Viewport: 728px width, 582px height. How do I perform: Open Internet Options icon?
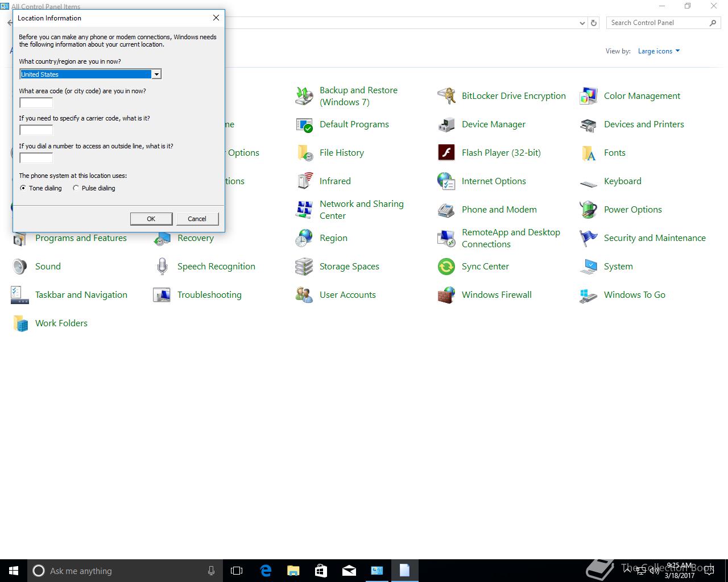pos(446,181)
